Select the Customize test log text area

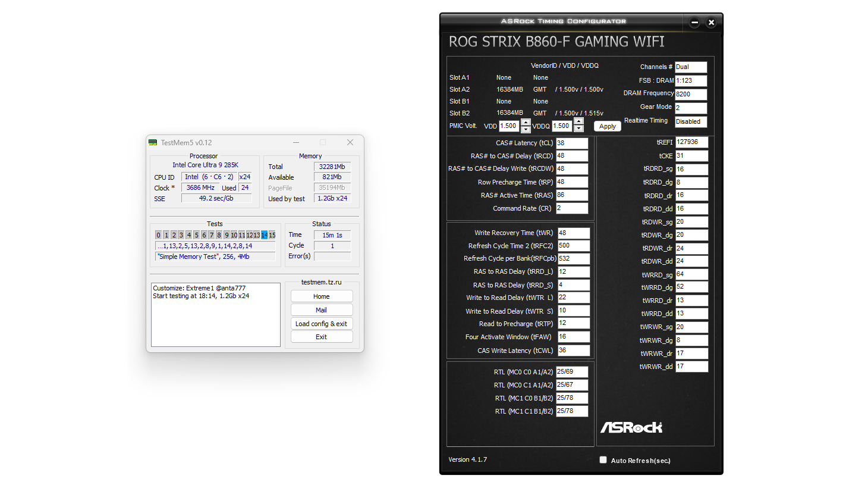point(216,314)
